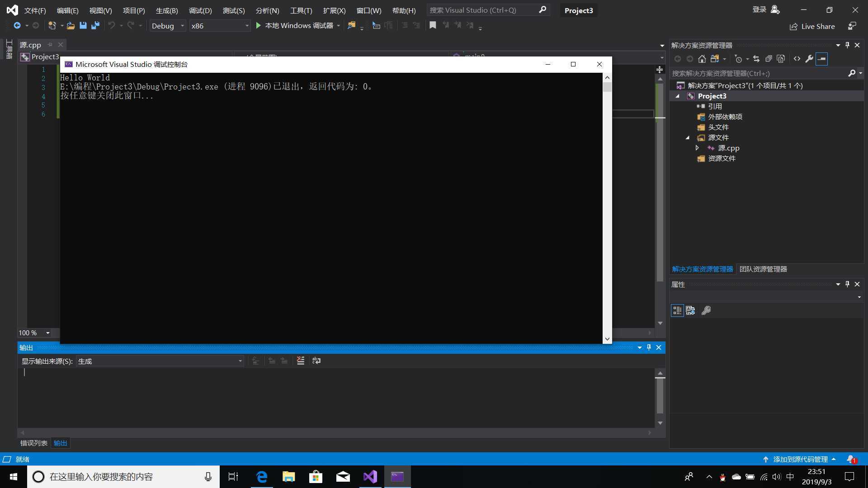This screenshot has width=868, height=488.
Task: Click the Windows Start button
Action: click(x=14, y=477)
